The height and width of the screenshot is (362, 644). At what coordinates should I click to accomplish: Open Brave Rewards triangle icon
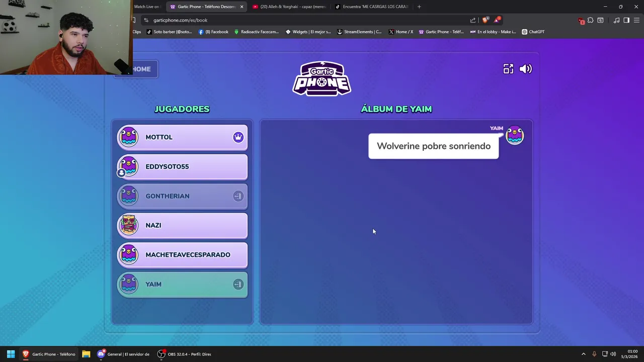(x=497, y=20)
